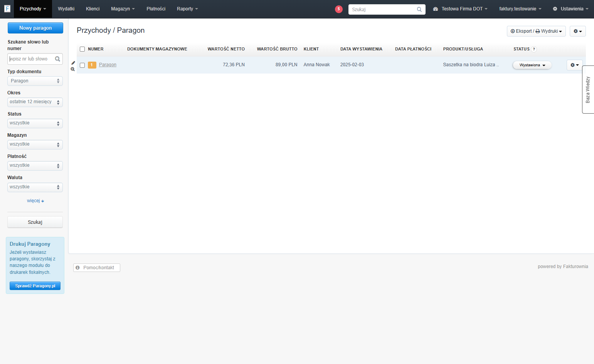Click the Sprawdź Paragony.pl button
Image resolution: width=594 pixels, height=364 pixels.
coord(35,286)
